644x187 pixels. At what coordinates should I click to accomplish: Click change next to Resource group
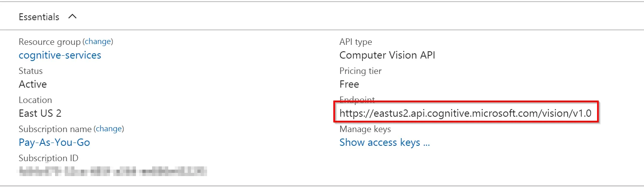98,42
